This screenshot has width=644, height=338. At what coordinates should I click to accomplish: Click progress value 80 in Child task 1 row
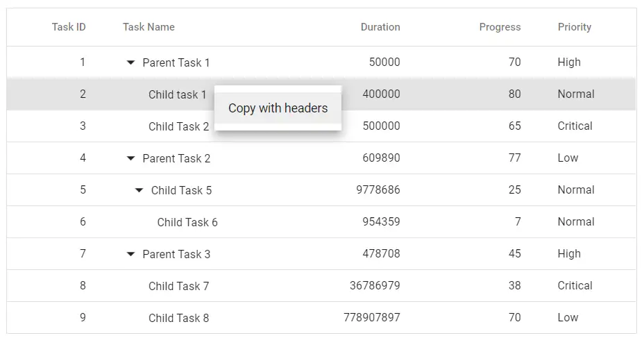click(515, 94)
